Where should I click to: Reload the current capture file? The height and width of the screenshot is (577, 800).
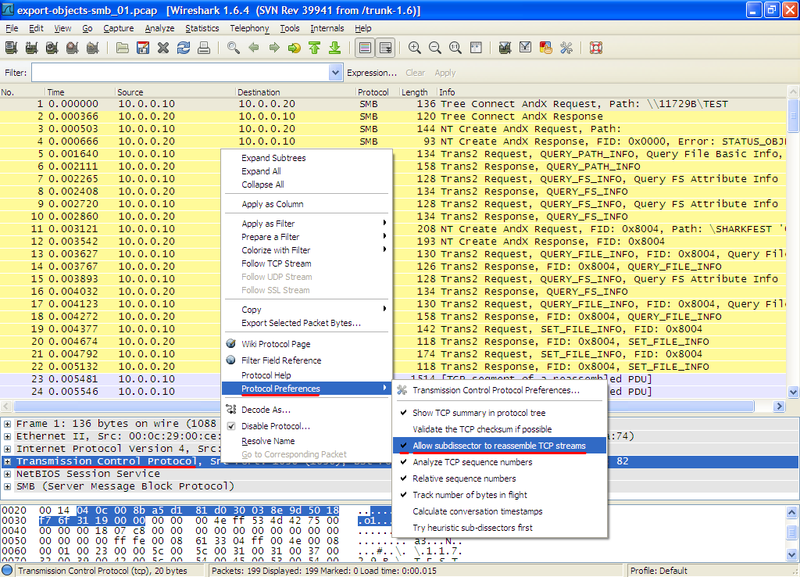pos(184,48)
